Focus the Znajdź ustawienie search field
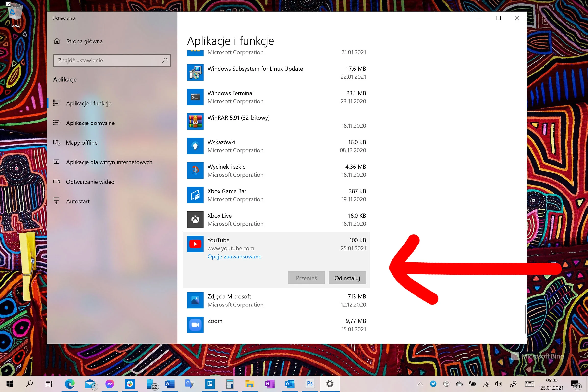Image resolution: width=588 pixels, height=392 pixels. click(112, 60)
